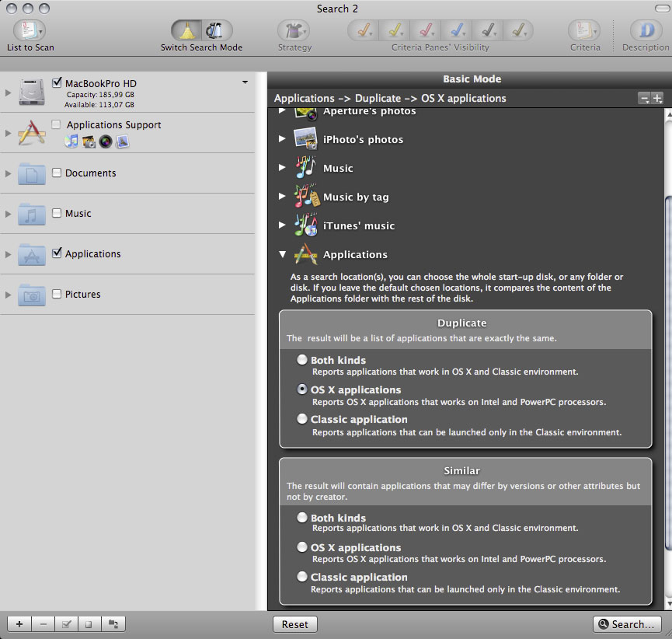Toggle the red checkmark criteria pane
672x639 pixels.
click(x=425, y=30)
